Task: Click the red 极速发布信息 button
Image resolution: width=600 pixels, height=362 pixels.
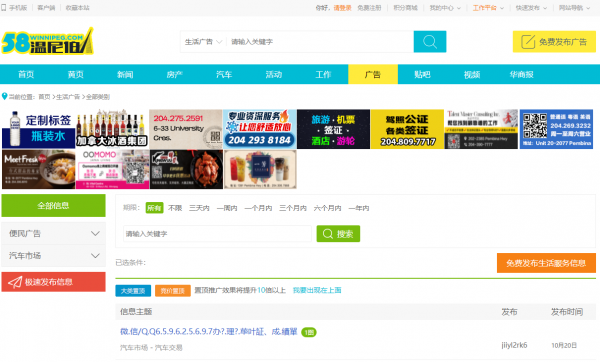Action: pyautogui.click(x=54, y=282)
